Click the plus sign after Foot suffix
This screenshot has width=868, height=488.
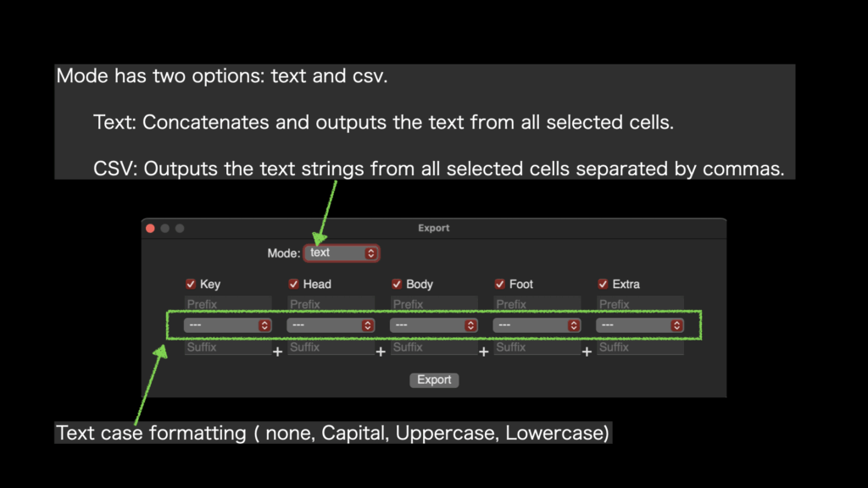click(587, 352)
